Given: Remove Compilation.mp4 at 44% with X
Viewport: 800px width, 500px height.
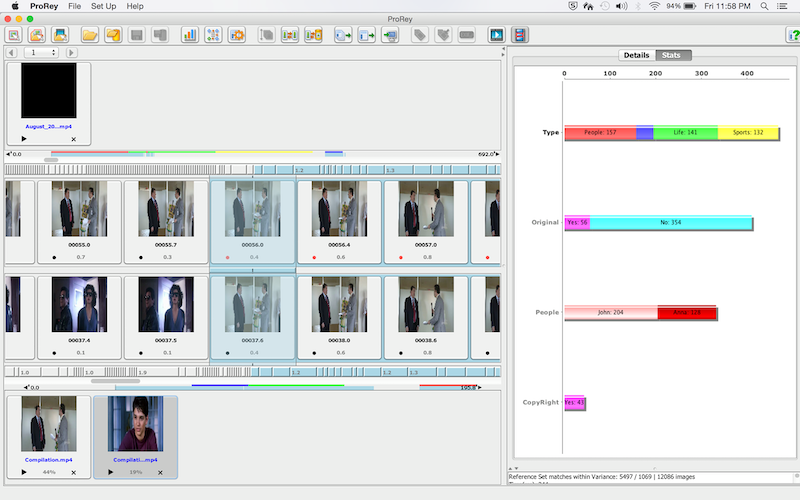Looking at the screenshot, I should (73, 472).
